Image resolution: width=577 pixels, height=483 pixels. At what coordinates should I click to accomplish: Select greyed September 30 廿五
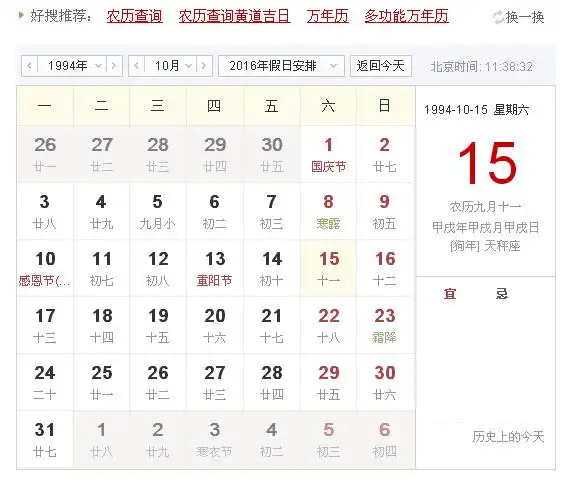[x=272, y=155]
